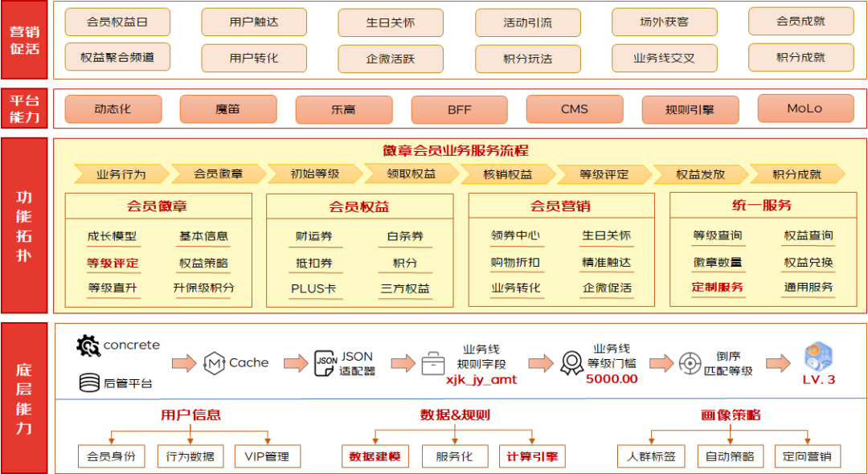This screenshot has height=474, width=868.
Task: Click the 规则引擎 platform box
Action: click(690, 109)
